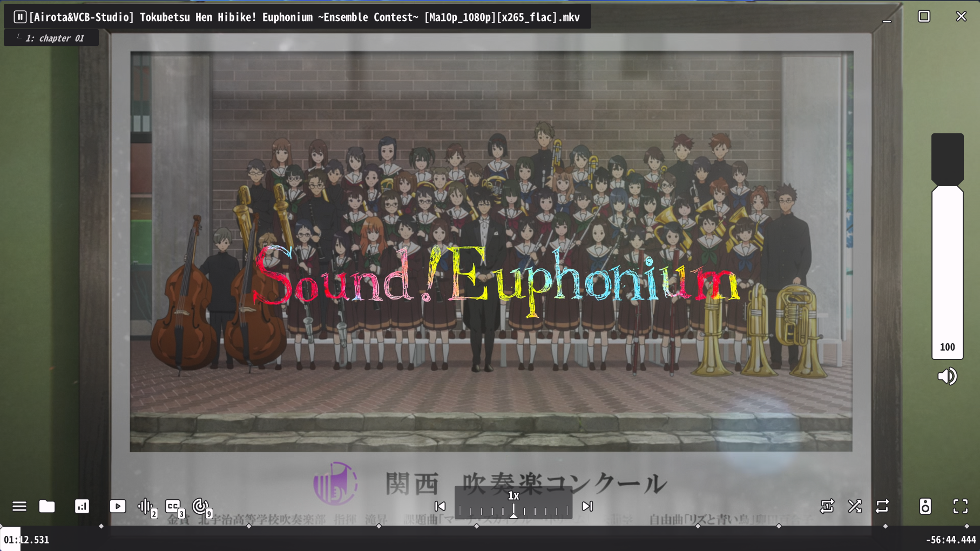Enter fullscreen mode
Screen dimensions: 980x551
point(961,506)
